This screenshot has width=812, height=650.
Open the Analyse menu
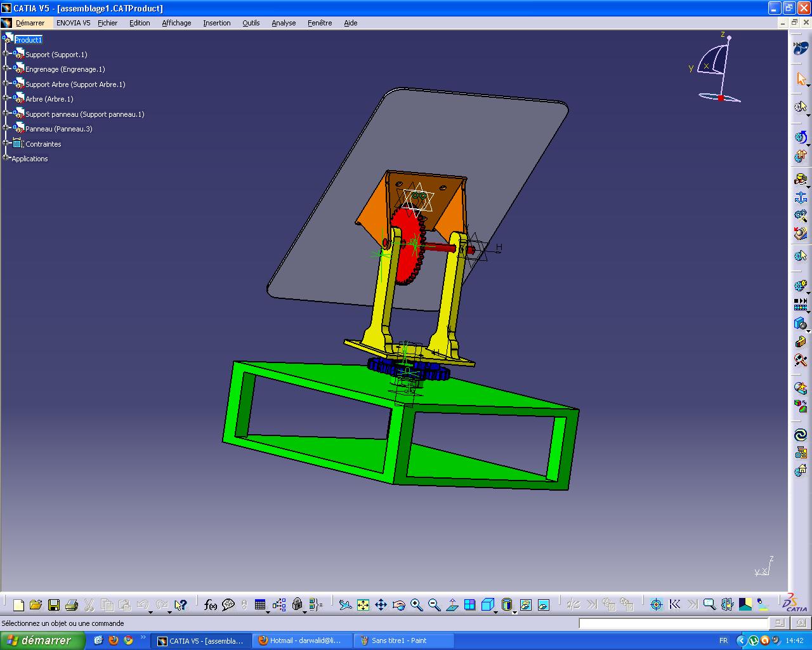tap(284, 23)
